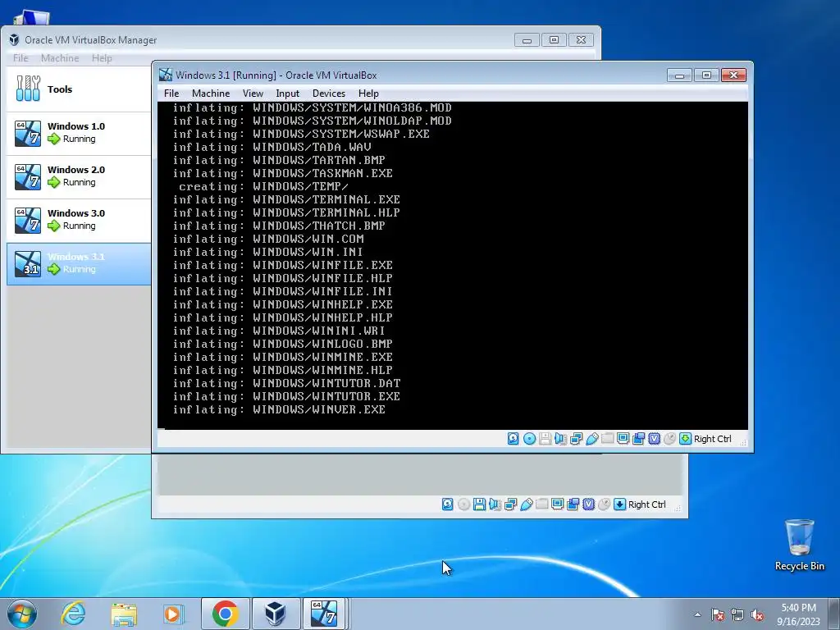
Task: Click optical disc indicator in Windows 3.1 status bar
Action: pos(529,439)
